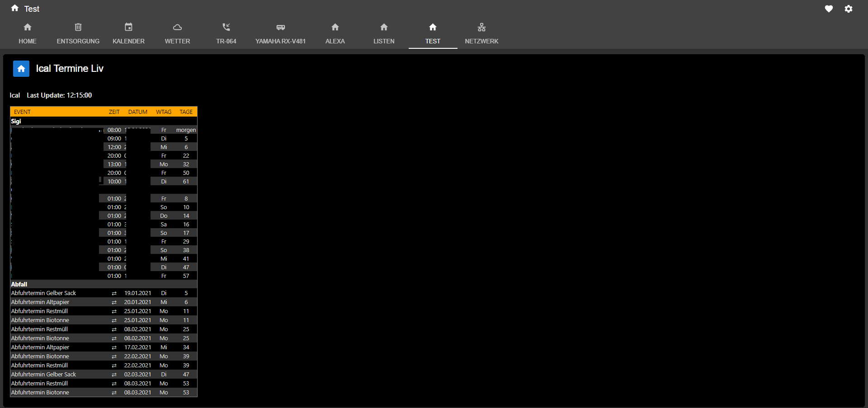Image resolution: width=868 pixels, height=408 pixels.
Task: Click the 13:00 time cell
Action: (114, 164)
